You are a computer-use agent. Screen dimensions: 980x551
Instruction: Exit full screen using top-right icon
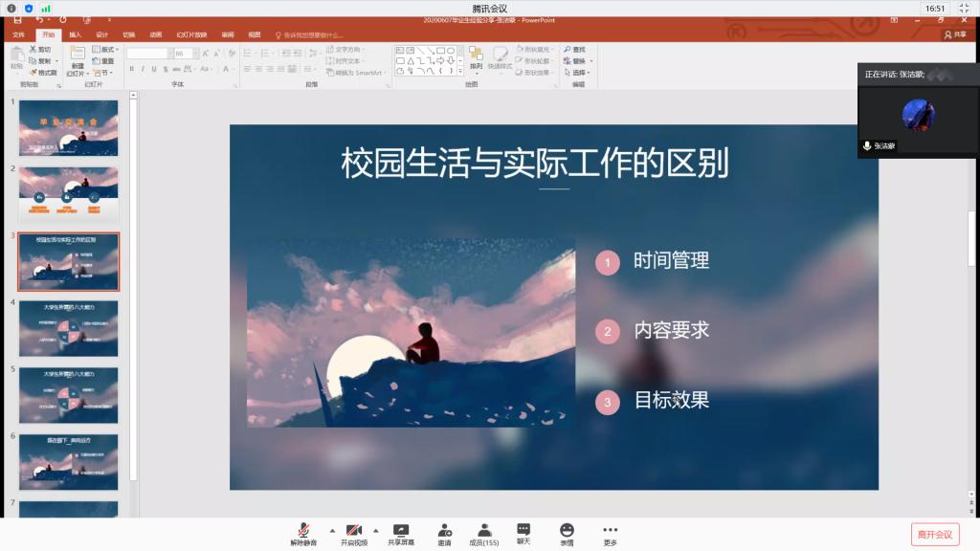pyautogui.click(x=965, y=8)
